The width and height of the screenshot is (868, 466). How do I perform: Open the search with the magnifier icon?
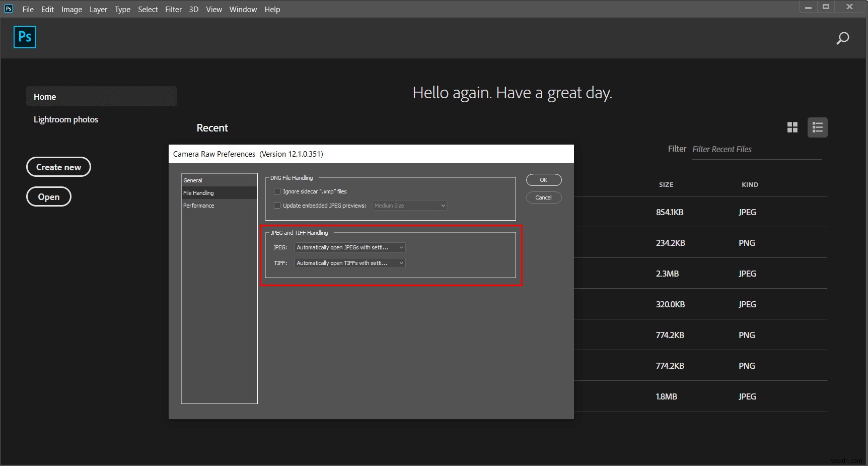pyautogui.click(x=842, y=38)
